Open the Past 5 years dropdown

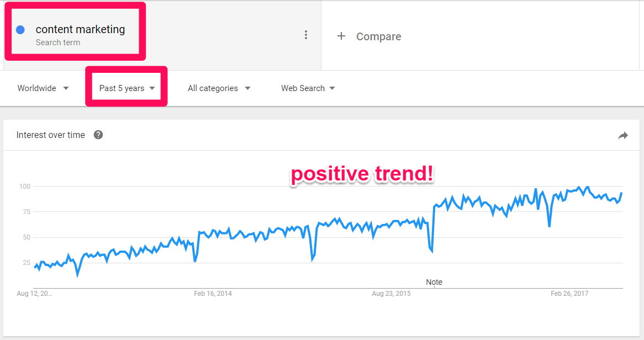(x=127, y=88)
